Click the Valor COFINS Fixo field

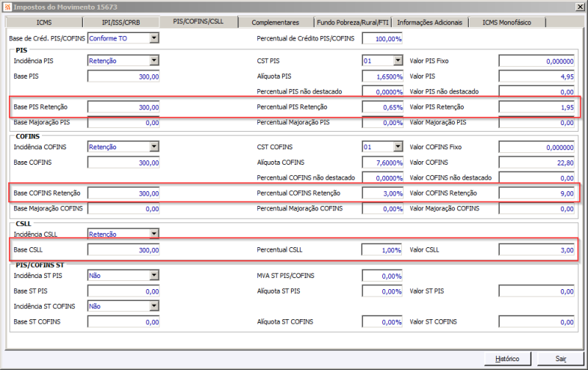(537, 147)
